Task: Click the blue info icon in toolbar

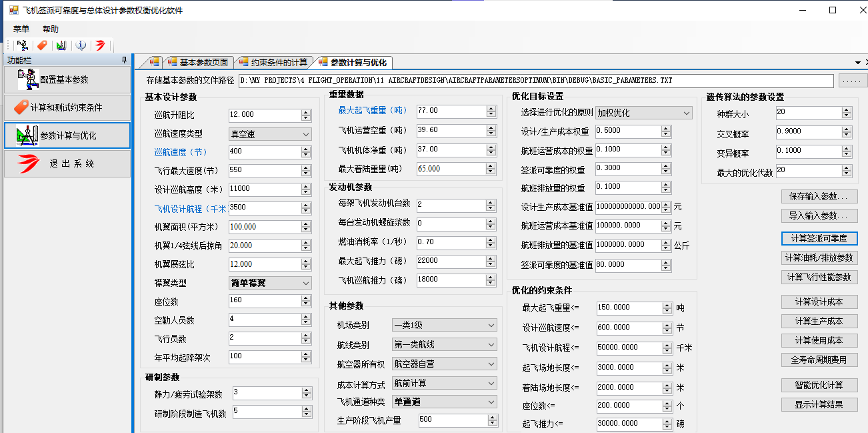Action: tap(81, 45)
